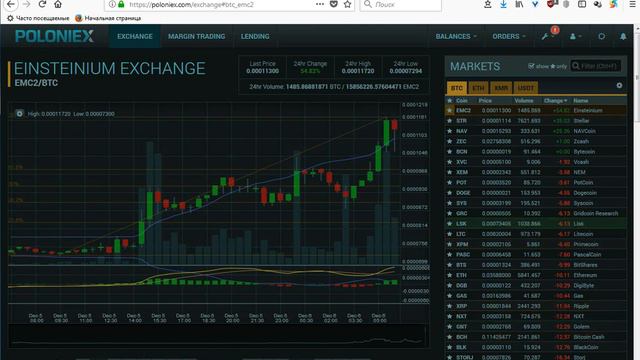The height and width of the screenshot is (360, 640).
Task: Open the markets panel gear settings
Action: 619,85
